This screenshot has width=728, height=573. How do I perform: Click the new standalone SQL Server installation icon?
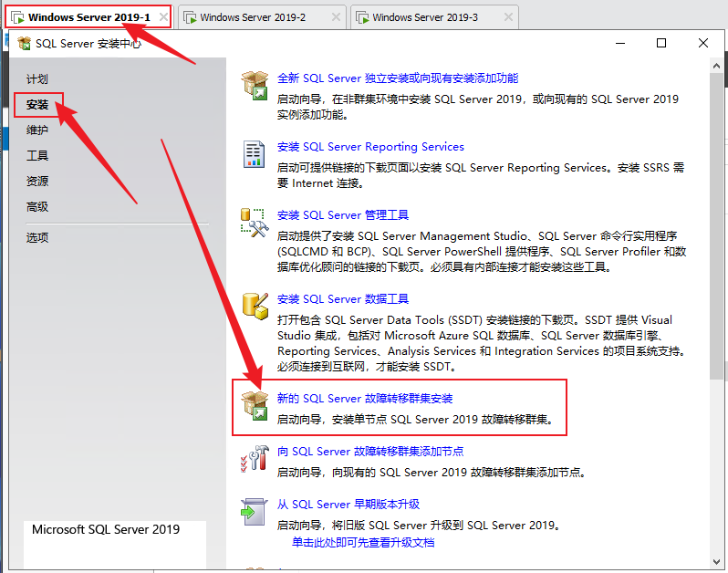coord(255,85)
